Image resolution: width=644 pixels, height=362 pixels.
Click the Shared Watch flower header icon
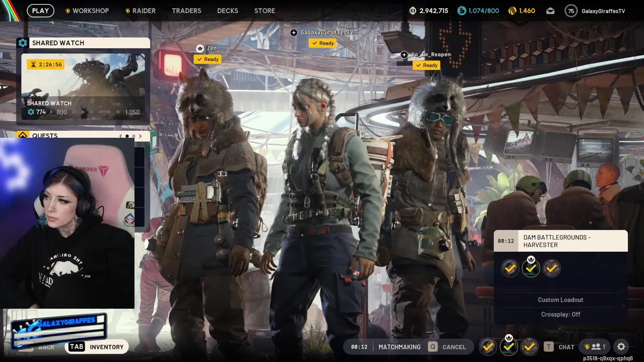click(x=22, y=43)
